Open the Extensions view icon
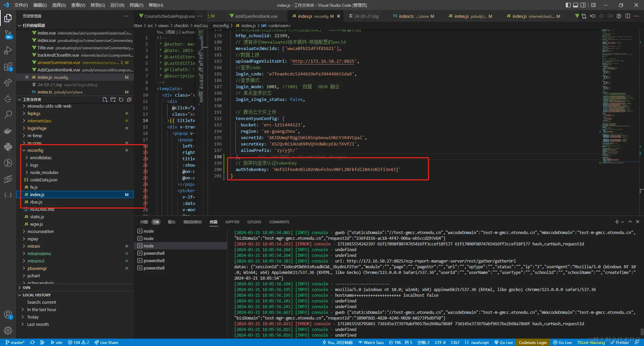The image size is (644, 346). (8, 67)
